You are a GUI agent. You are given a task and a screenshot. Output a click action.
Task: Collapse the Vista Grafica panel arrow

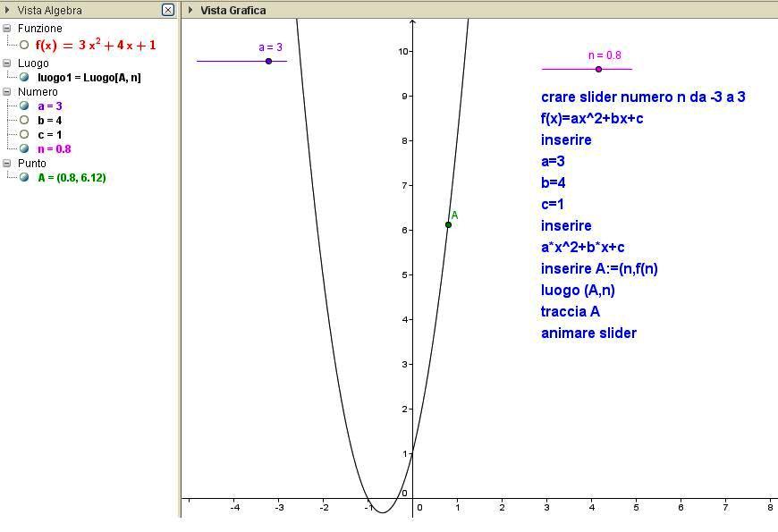pos(190,10)
